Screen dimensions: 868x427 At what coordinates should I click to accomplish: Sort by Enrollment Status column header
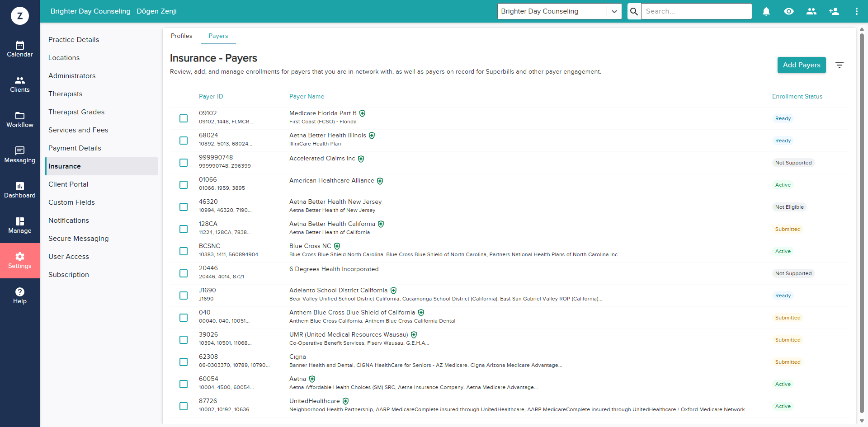tap(797, 96)
